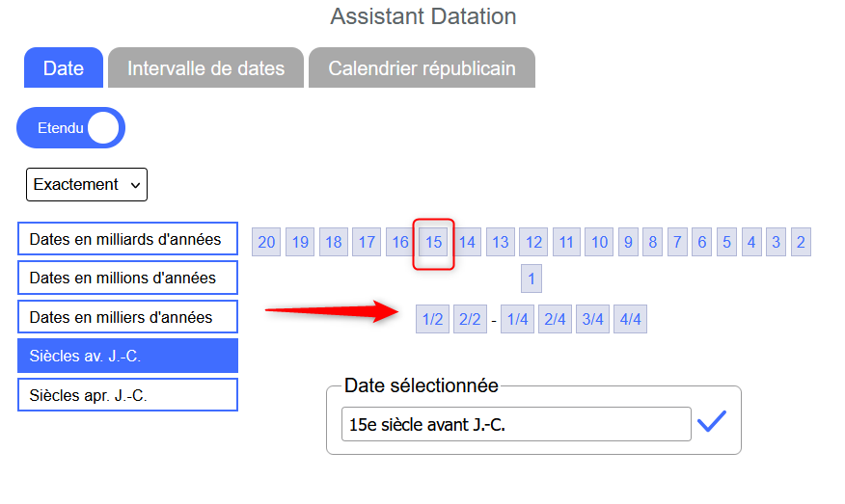
Task: Select Siècles apr. J.-C. category
Action: pyautogui.click(x=127, y=395)
